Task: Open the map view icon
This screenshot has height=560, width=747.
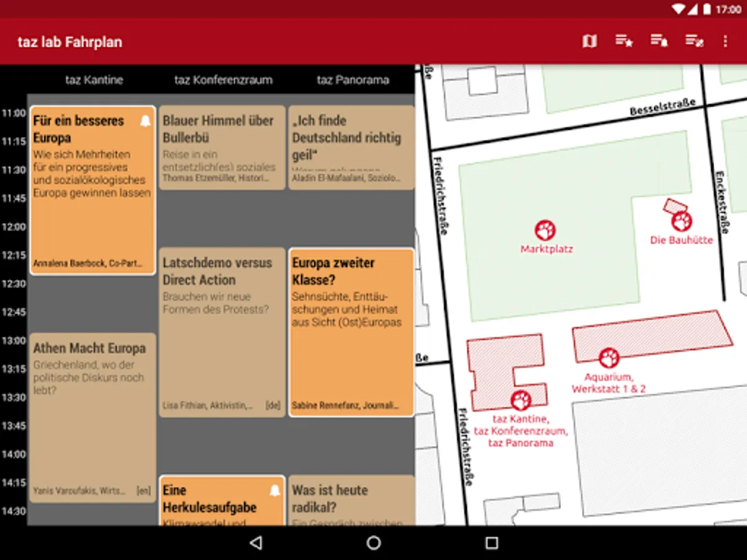Action: click(x=590, y=41)
